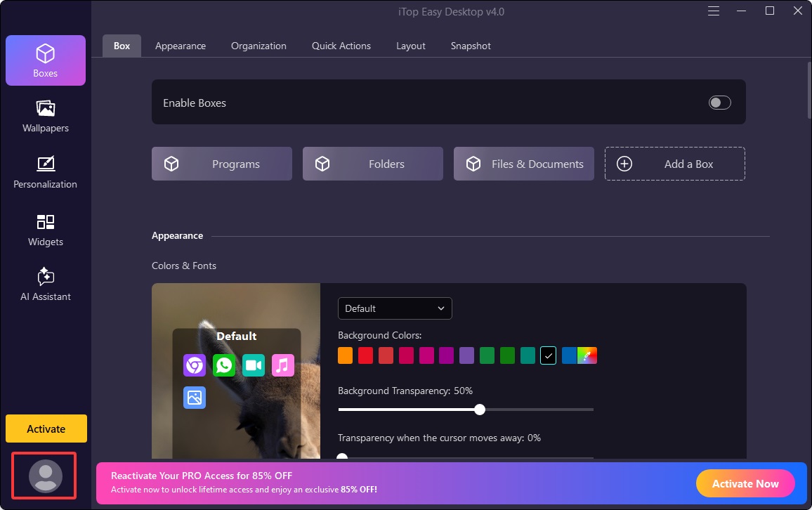Open the Folders box
Screen dimensions: 812x510
point(372,163)
